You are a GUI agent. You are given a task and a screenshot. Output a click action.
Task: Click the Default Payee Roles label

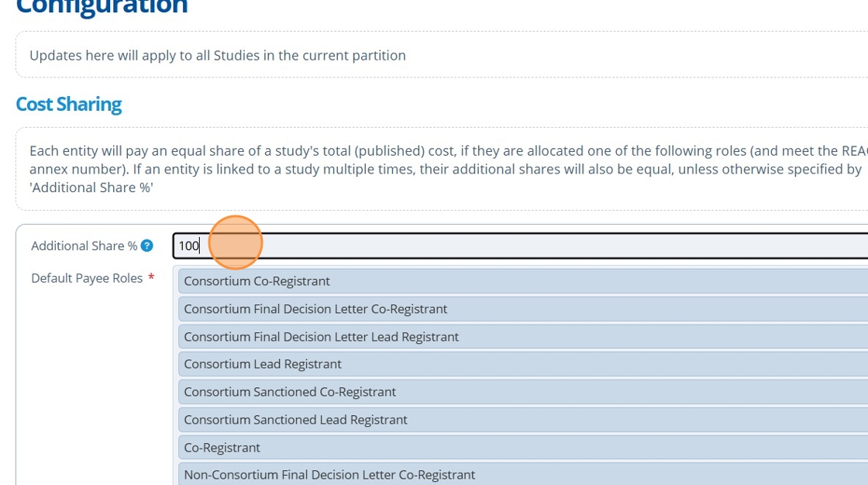click(87, 278)
